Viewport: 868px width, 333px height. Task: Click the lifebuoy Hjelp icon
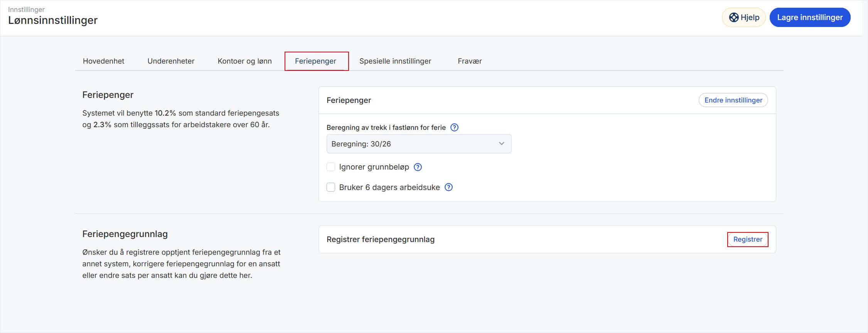733,17
